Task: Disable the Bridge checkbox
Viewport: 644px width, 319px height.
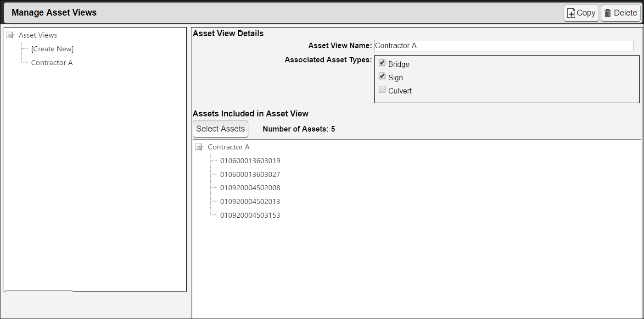Action: pos(382,62)
